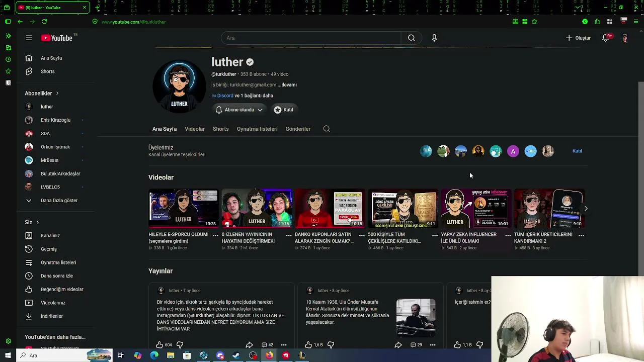Open YouTube notifications bell

[x=606, y=38]
